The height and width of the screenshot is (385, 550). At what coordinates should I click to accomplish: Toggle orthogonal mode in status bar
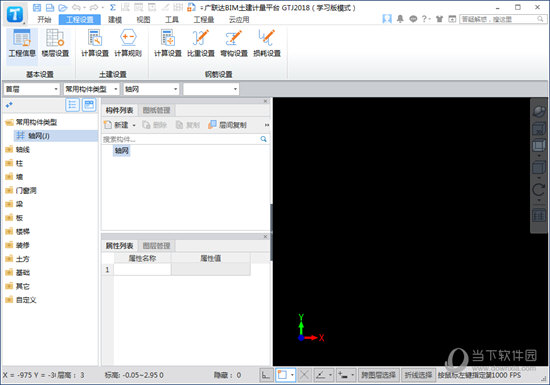(x=266, y=375)
